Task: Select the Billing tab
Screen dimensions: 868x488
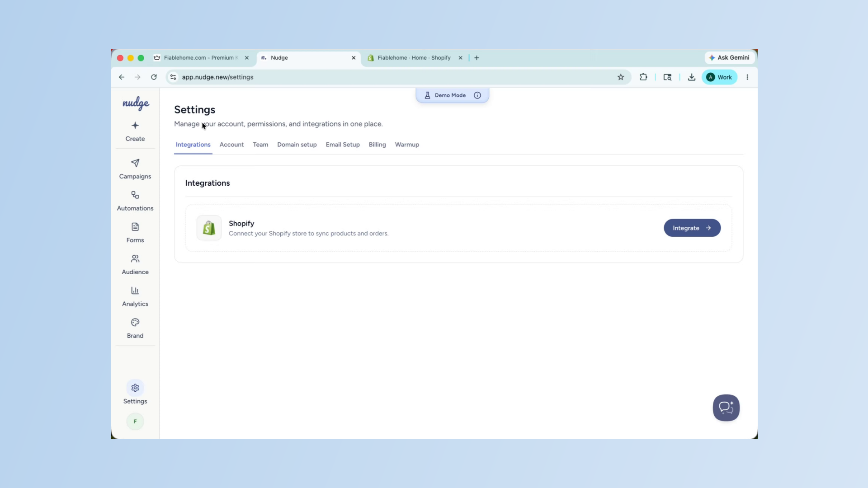Action: (x=377, y=145)
